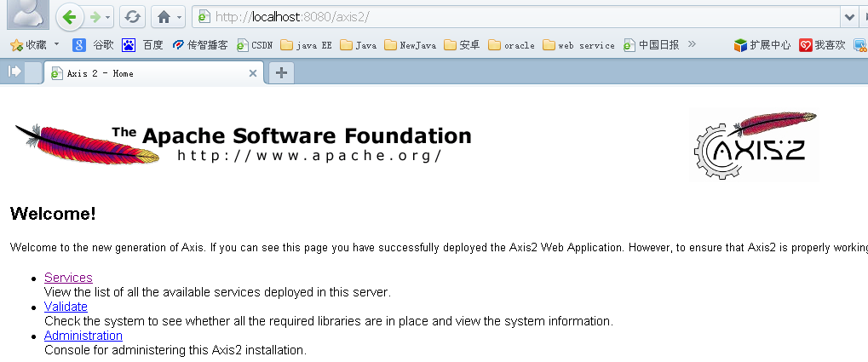The image size is (868, 362).
Task: Click the user avatar icon
Action: pyautogui.click(x=27, y=15)
